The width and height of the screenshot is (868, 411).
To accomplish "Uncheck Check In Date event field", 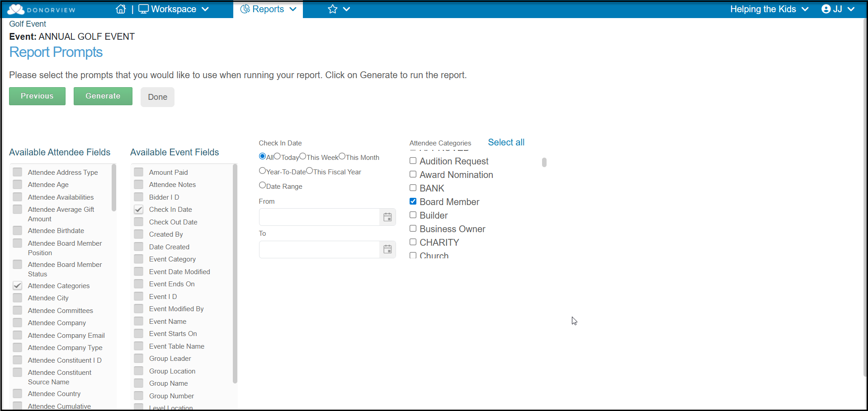I will pos(139,209).
